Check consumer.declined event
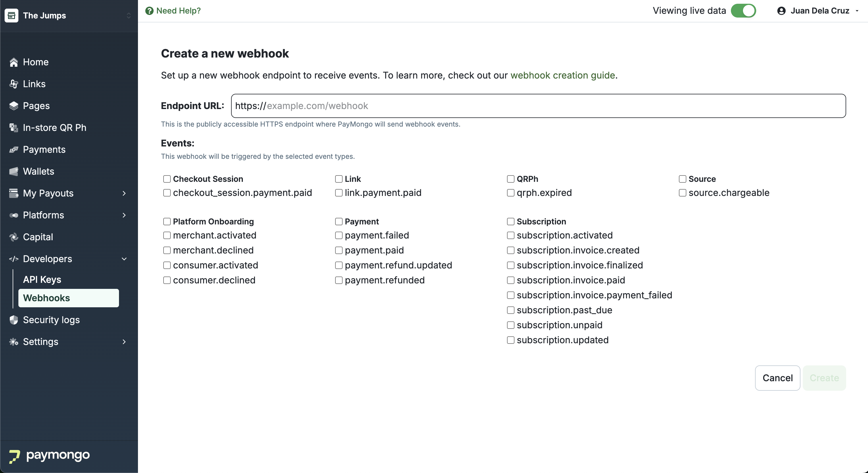 (x=167, y=280)
